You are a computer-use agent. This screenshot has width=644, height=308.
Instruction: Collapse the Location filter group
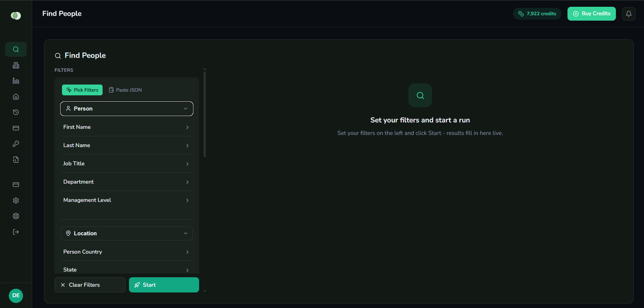127,233
